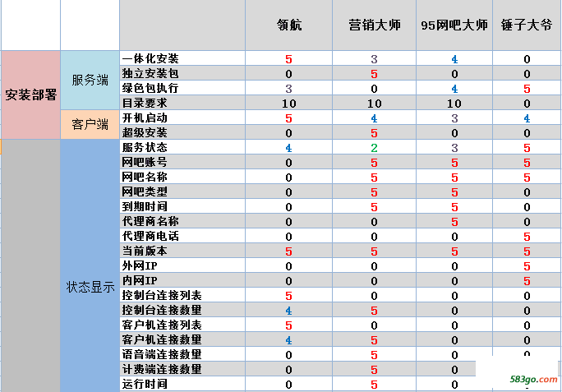Click 营销大师 value 5 in 语音端连接数量 row

(374, 355)
